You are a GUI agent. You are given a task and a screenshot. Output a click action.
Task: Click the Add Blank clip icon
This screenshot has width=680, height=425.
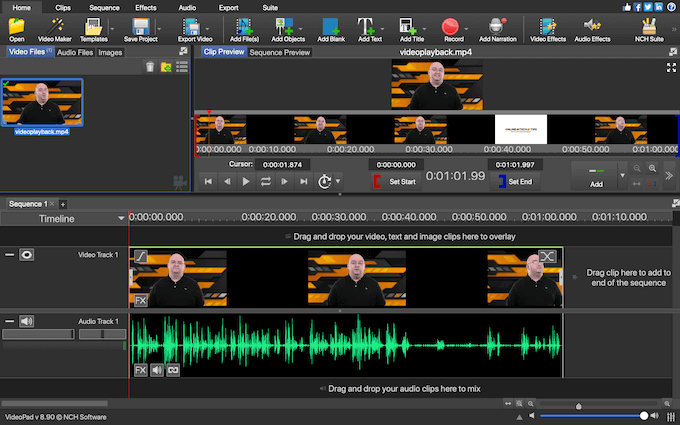click(x=329, y=27)
